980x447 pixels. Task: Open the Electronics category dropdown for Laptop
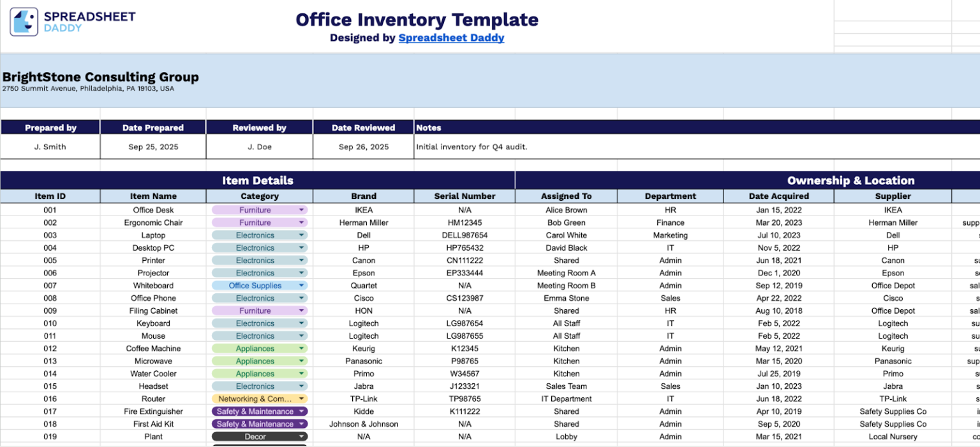(301, 235)
